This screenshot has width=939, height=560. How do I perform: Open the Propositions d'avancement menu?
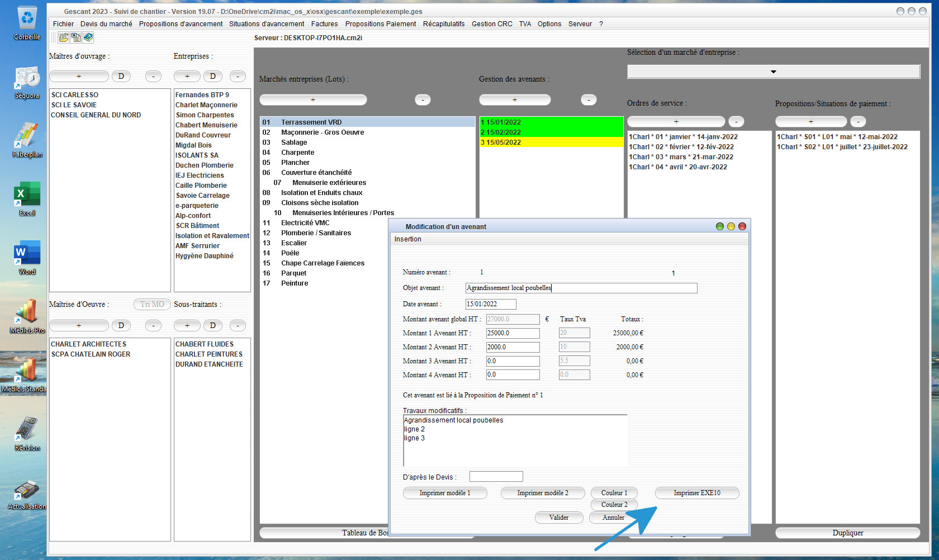click(x=181, y=24)
